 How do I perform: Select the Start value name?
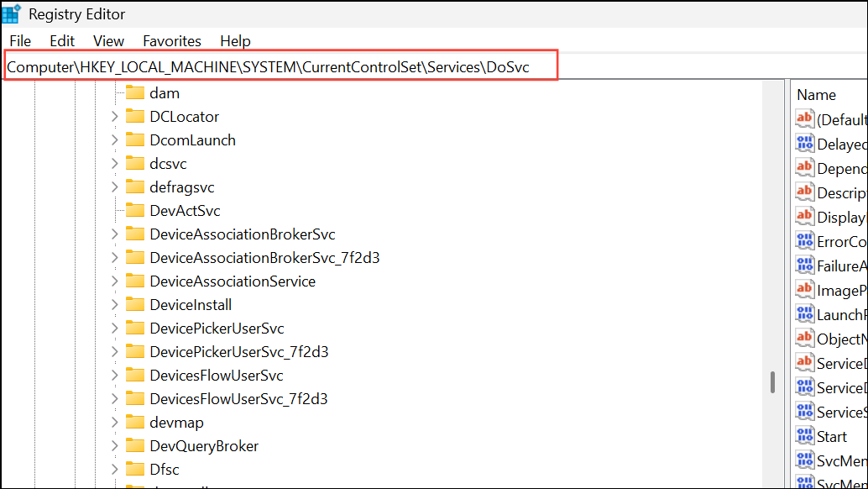[x=832, y=436]
